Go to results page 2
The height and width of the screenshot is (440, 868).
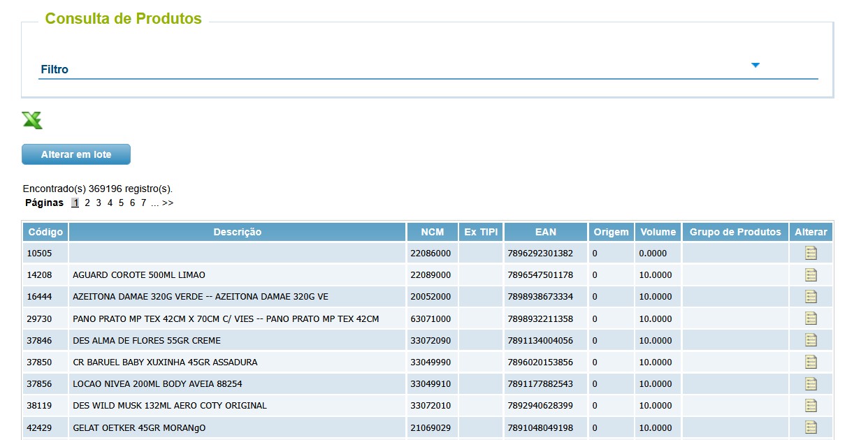(x=87, y=203)
